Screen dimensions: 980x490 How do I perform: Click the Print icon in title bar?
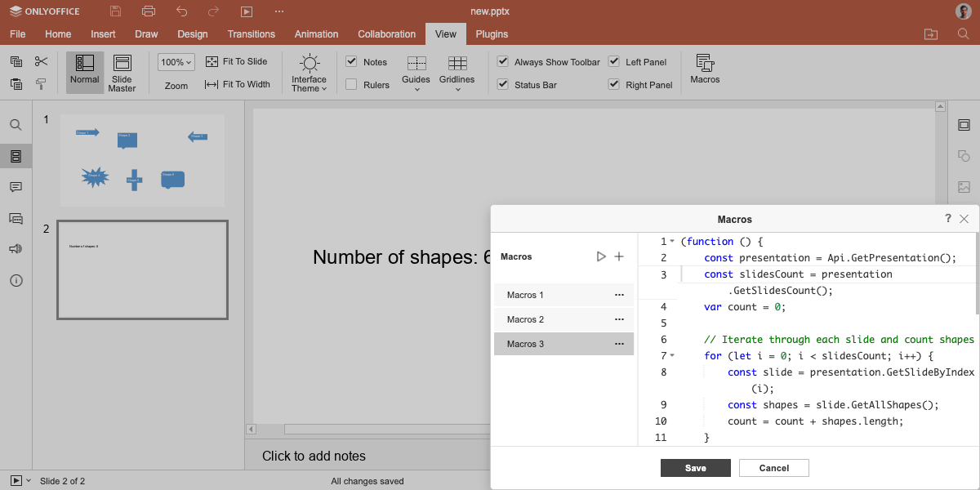pos(148,11)
